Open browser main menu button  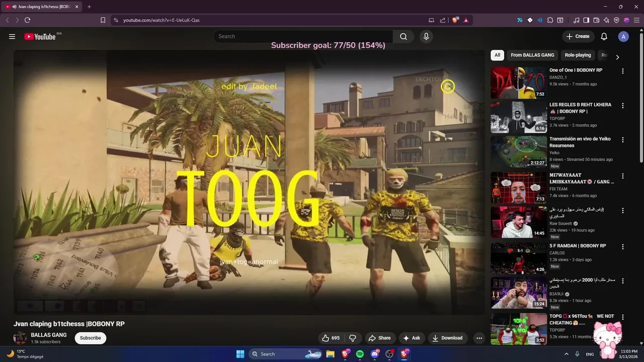click(x=636, y=20)
